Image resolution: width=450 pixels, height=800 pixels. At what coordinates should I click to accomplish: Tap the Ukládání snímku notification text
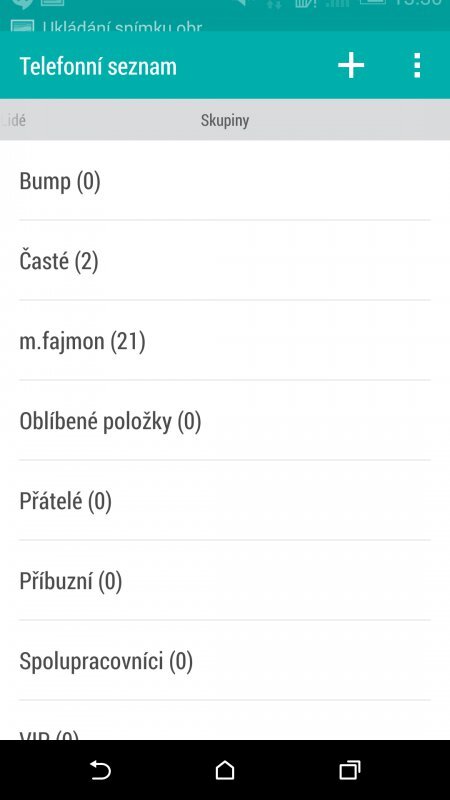coord(122,26)
